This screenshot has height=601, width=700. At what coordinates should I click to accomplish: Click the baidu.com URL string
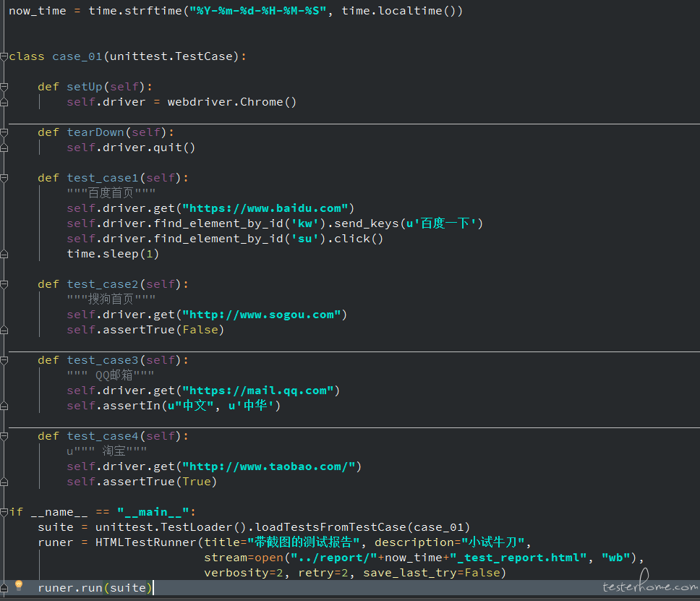(x=265, y=208)
